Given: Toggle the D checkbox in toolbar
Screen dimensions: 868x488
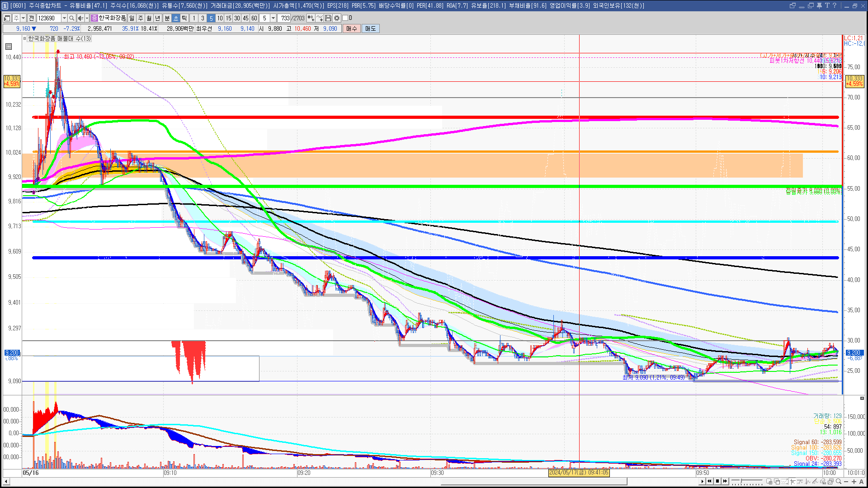Looking at the screenshot, I should click(x=345, y=18).
